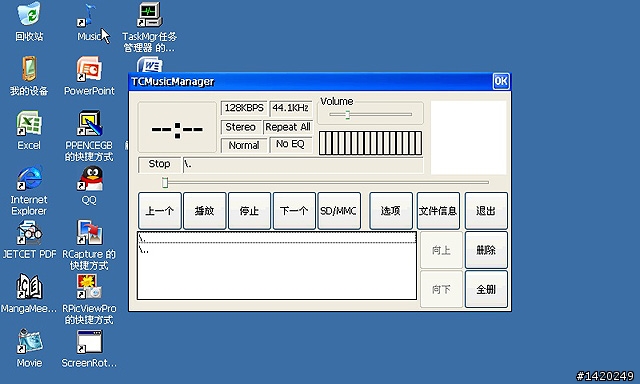The image size is (640, 384).
Task: Open the Recycle Bin (回收站) desktop icon
Action: click(x=29, y=21)
